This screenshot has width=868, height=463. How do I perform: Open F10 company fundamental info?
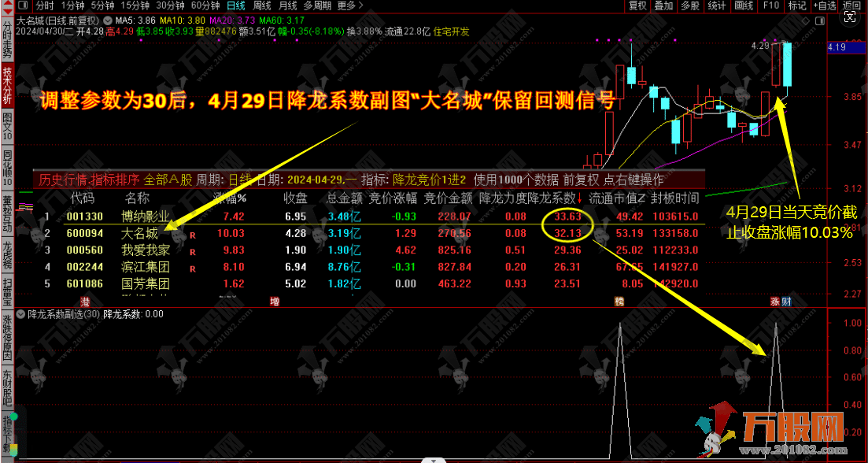click(x=770, y=6)
